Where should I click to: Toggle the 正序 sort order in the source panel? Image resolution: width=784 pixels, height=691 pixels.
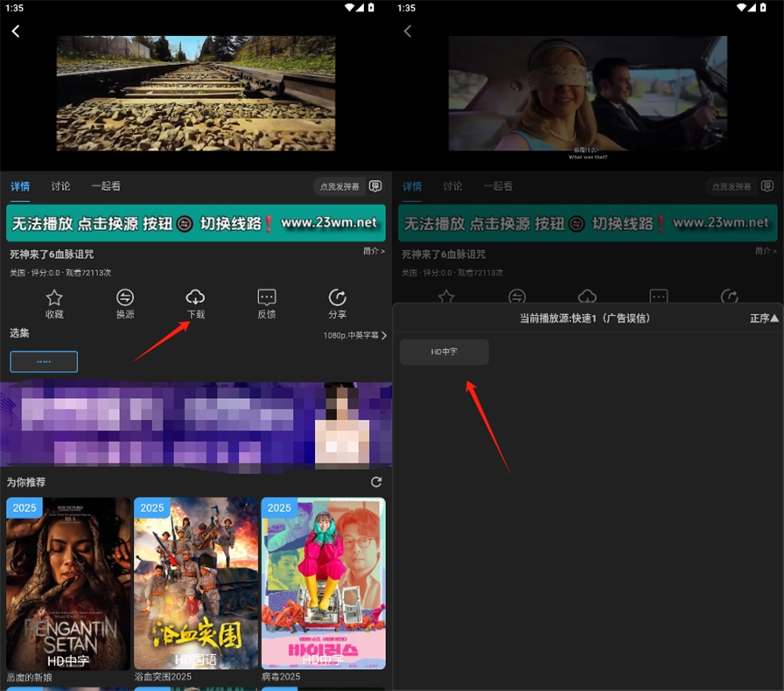tap(764, 318)
